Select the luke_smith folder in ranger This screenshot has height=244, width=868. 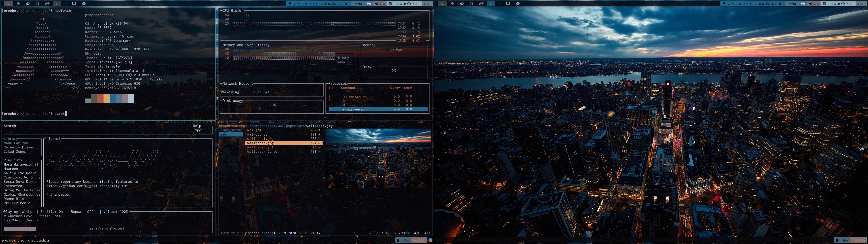coord(231,130)
